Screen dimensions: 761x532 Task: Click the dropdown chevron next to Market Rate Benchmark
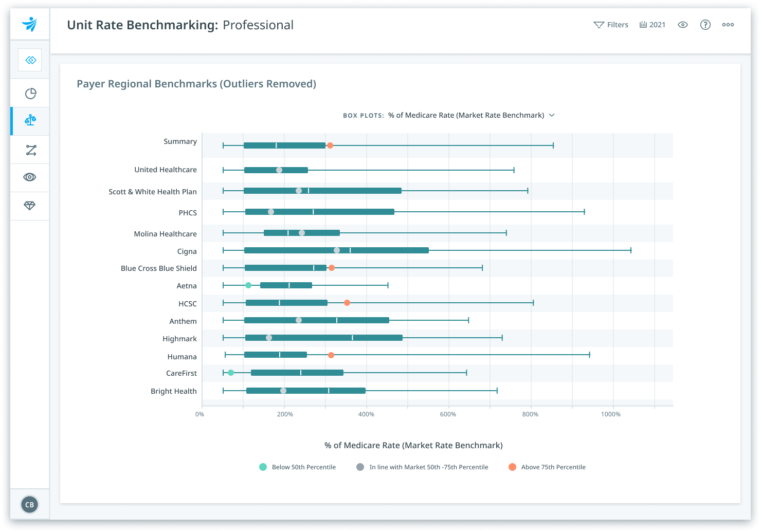pos(552,115)
